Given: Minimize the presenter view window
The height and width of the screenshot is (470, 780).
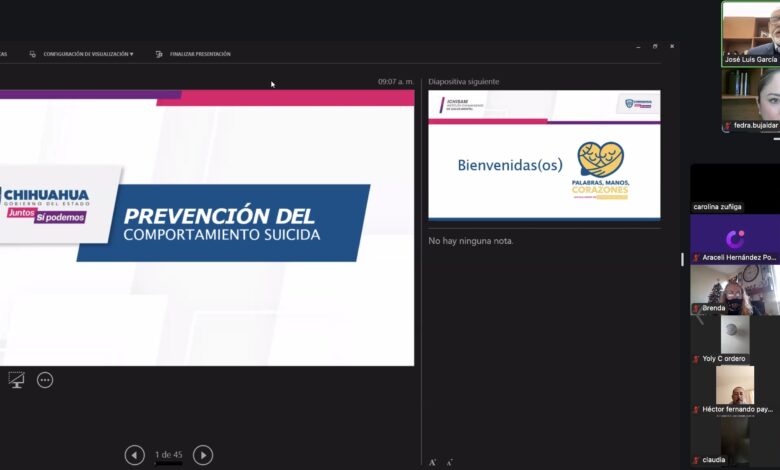Looking at the screenshot, I should pos(638,46).
